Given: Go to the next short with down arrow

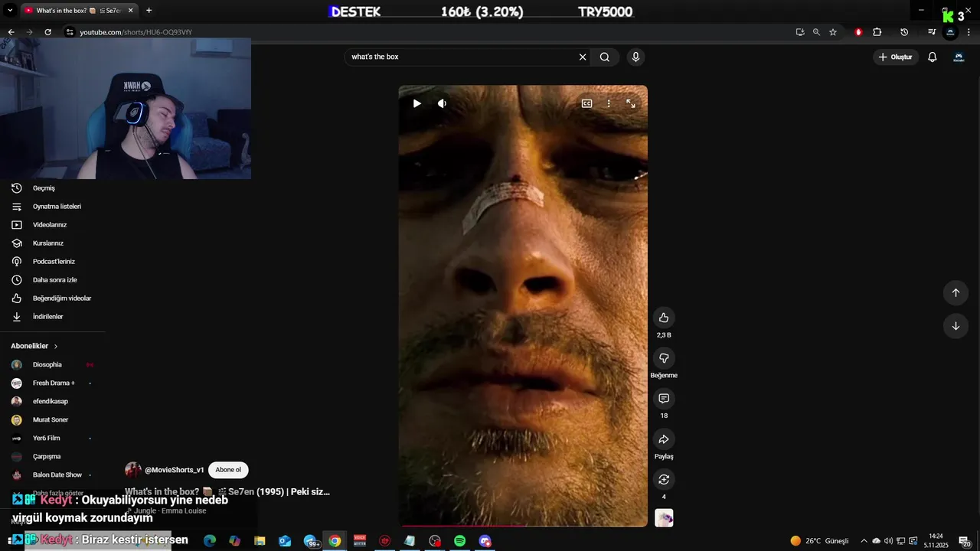Looking at the screenshot, I should (x=955, y=326).
